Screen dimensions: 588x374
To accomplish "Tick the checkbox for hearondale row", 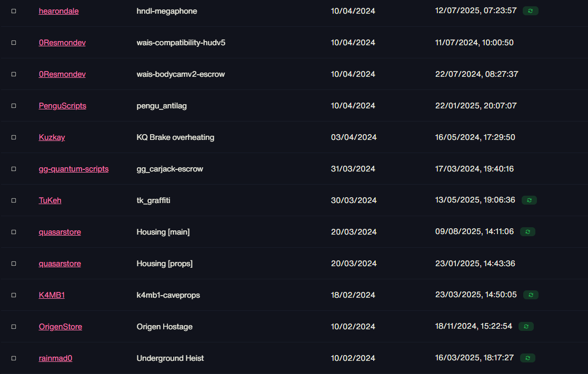I will (x=14, y=11).
